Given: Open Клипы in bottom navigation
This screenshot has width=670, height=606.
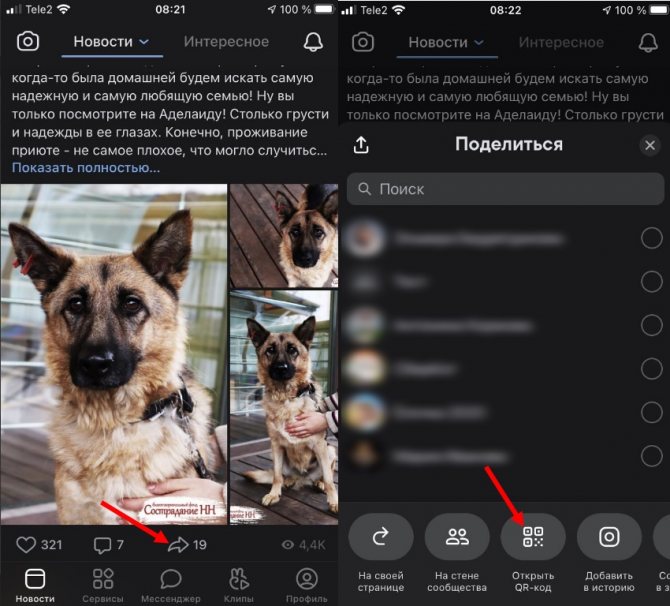Looking at the screenshot, I should tap(238, 585).
